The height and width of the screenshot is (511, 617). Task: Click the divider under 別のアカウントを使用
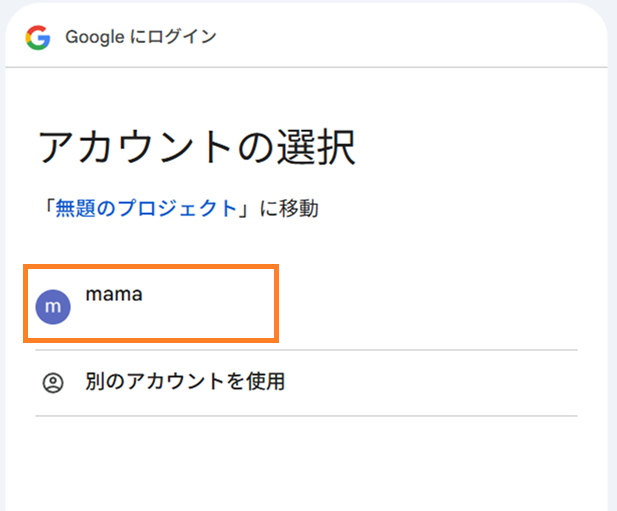coord(306,415)
